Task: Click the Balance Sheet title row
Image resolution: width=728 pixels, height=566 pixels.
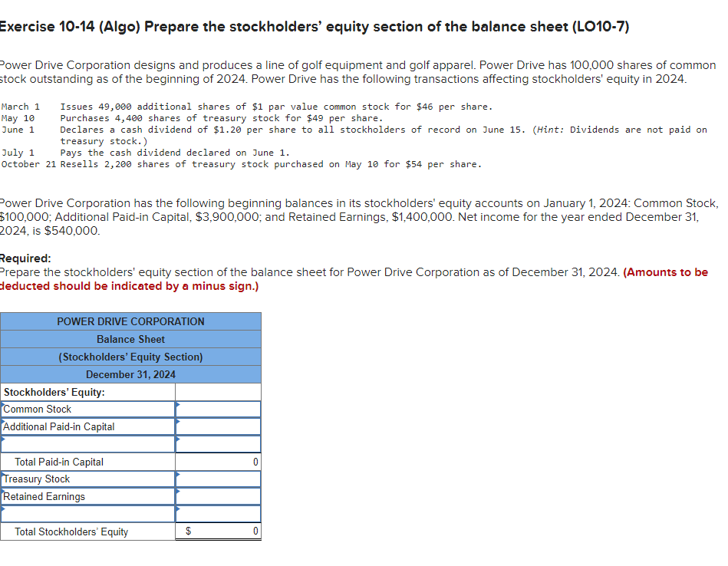Action: [x=130, y=339]
